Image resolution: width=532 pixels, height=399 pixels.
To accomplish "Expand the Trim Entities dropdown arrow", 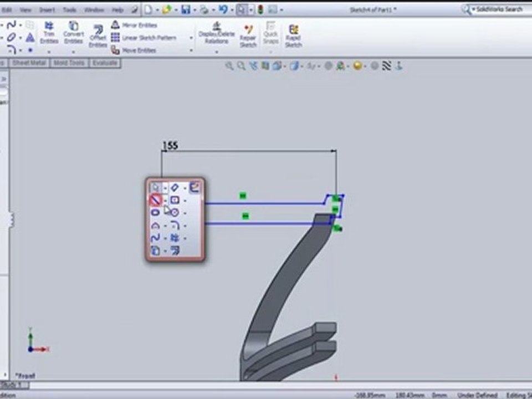I will (49, 52).
